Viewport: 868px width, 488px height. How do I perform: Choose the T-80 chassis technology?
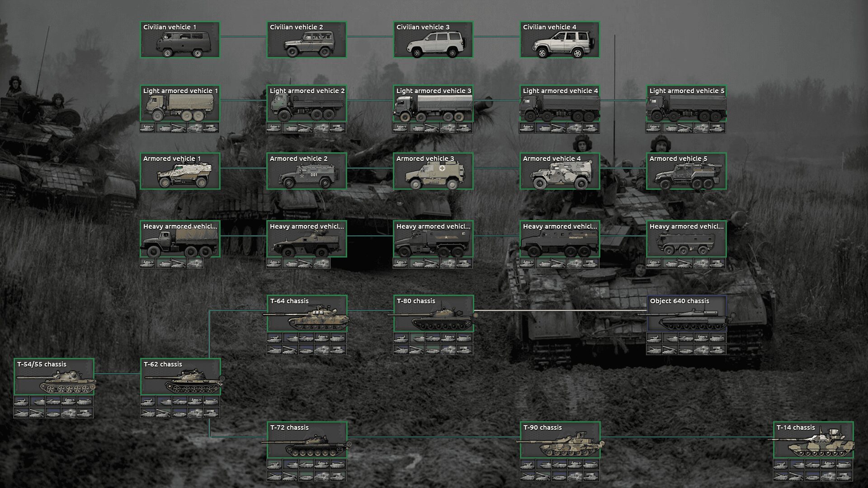point(434,313)
